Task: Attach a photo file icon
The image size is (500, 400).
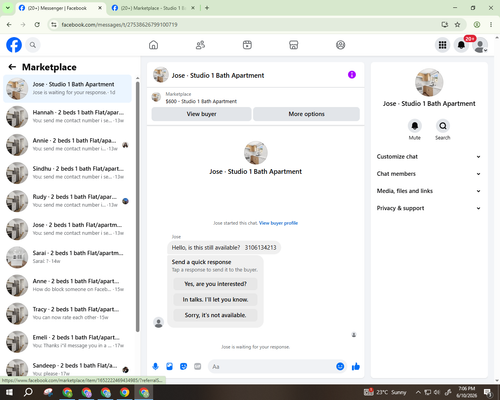Action: (x=169, y=367)
